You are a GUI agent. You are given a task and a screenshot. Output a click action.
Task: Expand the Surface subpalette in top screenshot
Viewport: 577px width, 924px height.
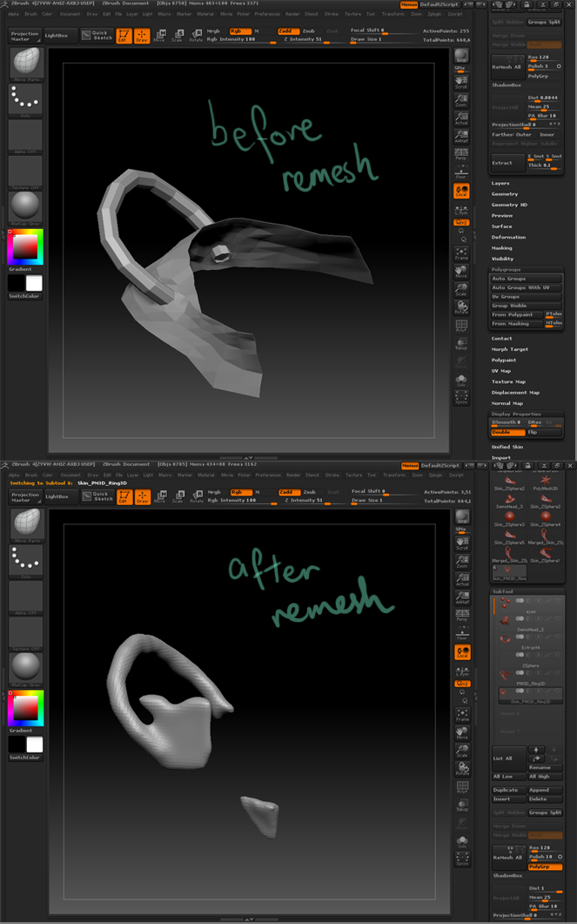coord(502,226)
